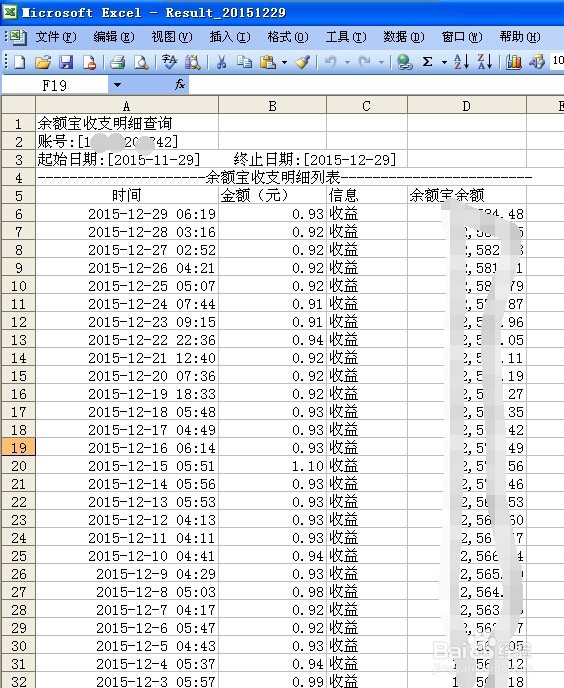Click the amount cell 1.10
The height and width of the screenshot is (688, 564).
[273, 466]
